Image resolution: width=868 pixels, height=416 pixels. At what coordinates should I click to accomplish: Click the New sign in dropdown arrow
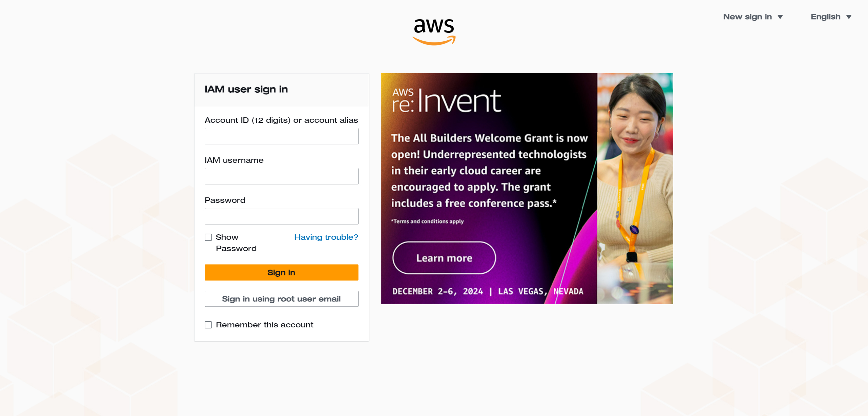point(780,17)
